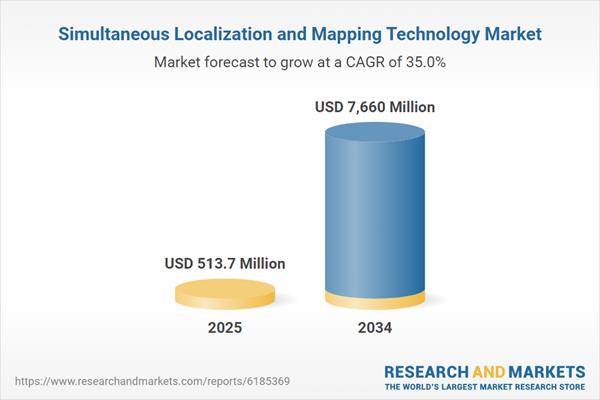Select the 2034 year label
The height and width of the screenshot is (400, 600).
[376, 328]
